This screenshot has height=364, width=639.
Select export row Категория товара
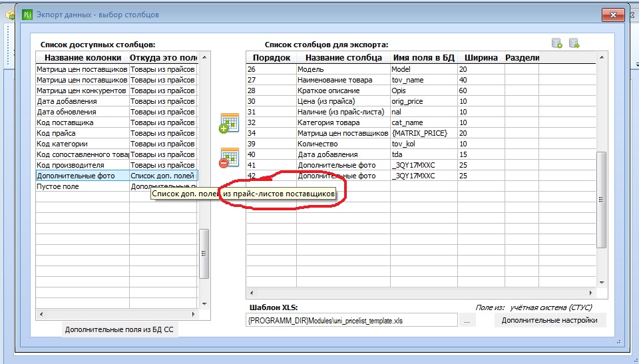pyautogui.click(x=421, y=122)
